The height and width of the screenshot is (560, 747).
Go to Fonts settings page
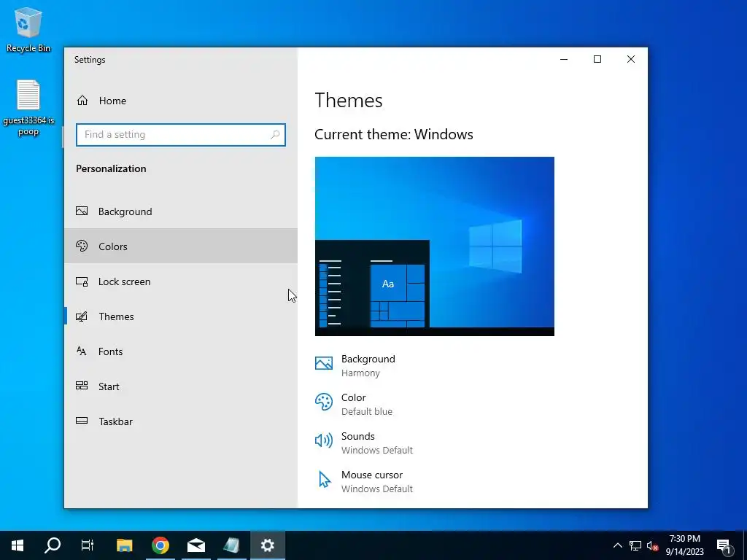(x=181, y=351)
